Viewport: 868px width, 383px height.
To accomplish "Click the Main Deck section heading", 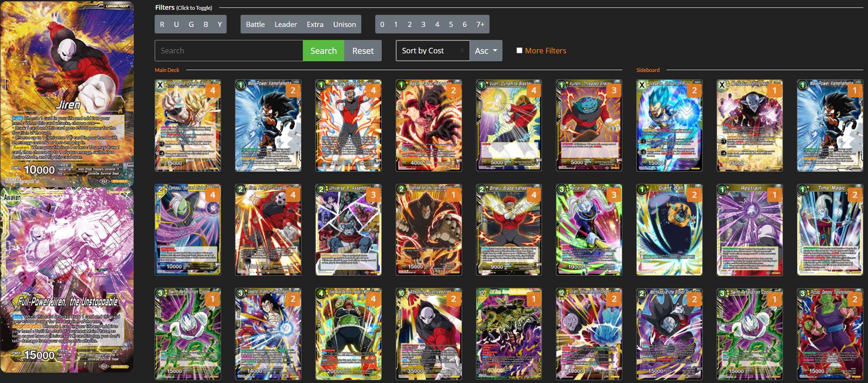I will point(167,70).
